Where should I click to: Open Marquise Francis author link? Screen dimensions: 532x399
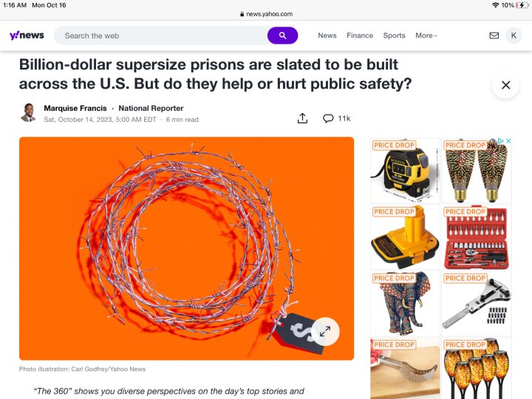pos(75,108)
